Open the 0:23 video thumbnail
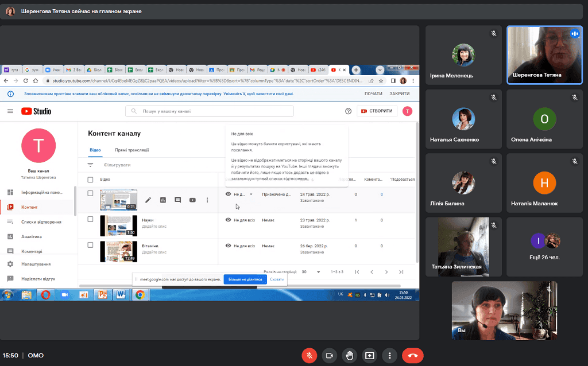The image size is (588, 366). coord(118,200)
